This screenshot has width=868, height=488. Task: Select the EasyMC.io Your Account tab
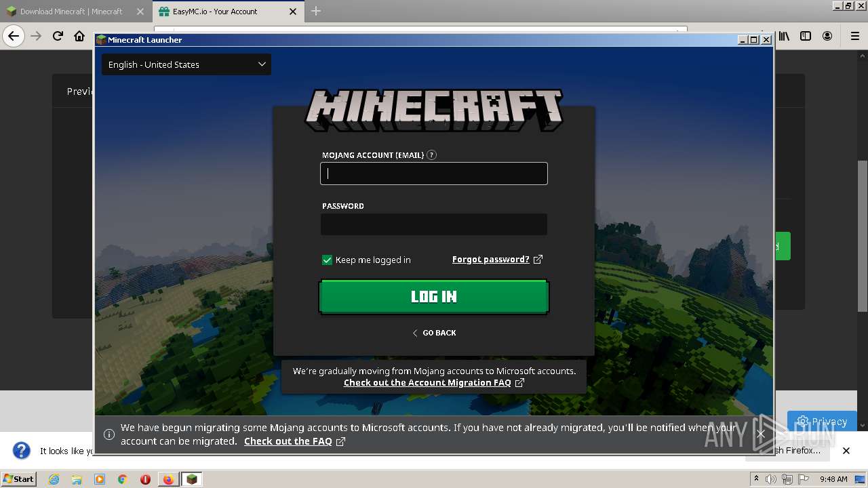pos(215,12)
